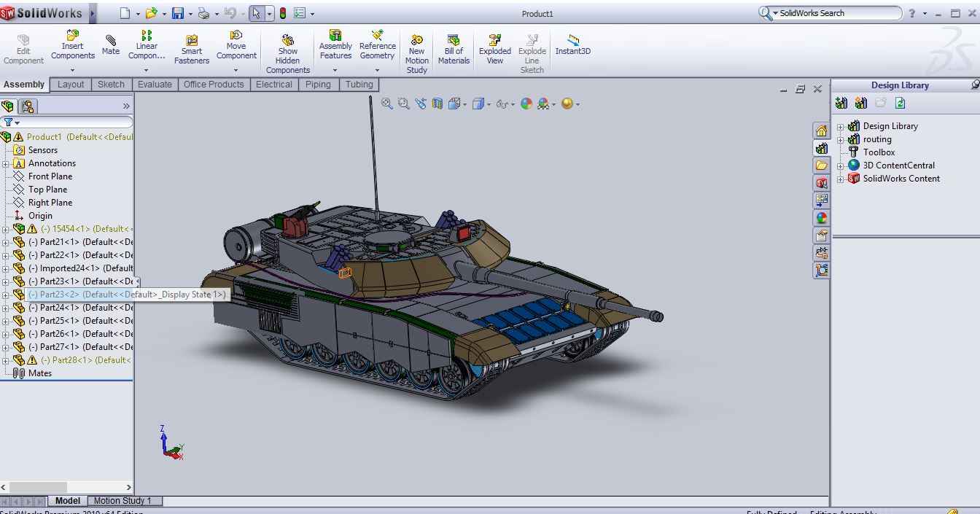Click the Reference Geometry button

(x=377, y=47)
